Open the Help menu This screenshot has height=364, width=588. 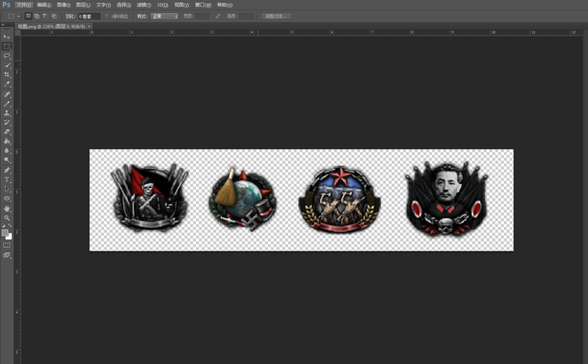tap(225, 5)
